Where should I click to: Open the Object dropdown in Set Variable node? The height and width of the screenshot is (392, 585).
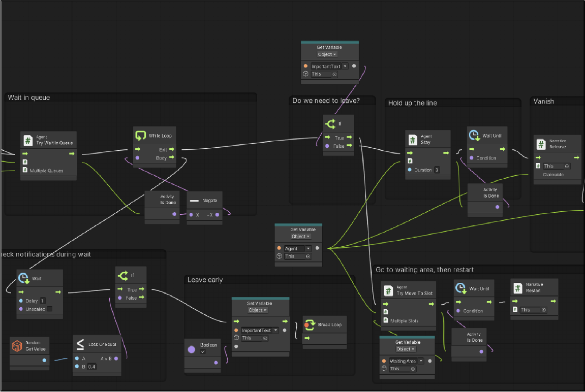(258, 310)
